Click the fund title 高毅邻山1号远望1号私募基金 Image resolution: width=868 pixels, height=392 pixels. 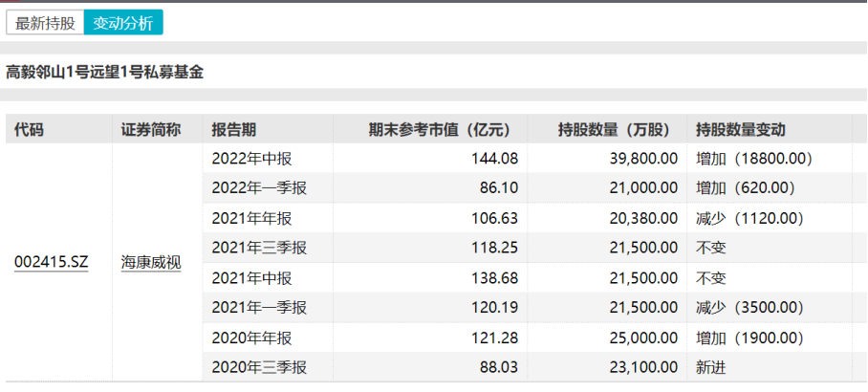pyautogui.click(x=105, y=72)
